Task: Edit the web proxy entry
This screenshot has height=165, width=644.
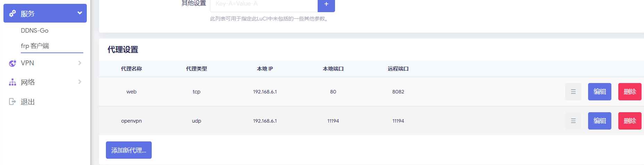Action: coord(599,92)
